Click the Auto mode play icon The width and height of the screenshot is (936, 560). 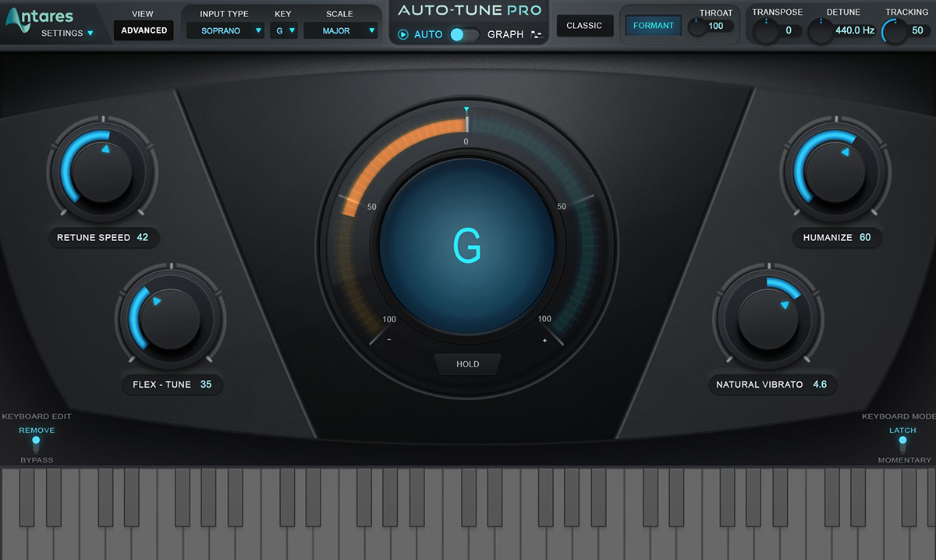403,35
